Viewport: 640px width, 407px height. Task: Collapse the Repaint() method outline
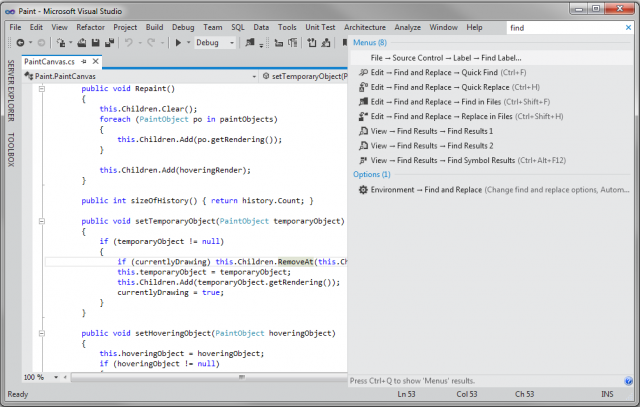(42, 89)
